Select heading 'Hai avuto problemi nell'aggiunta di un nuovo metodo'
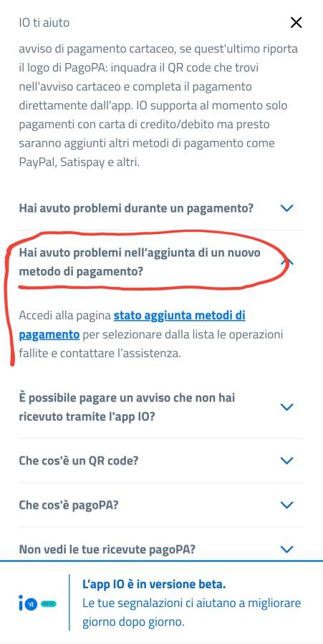 140,262
